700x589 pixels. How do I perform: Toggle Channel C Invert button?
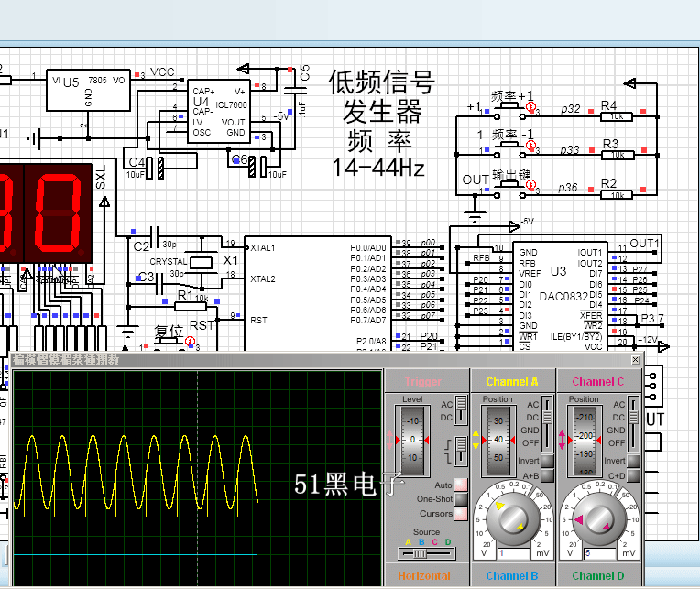point(633,461)
